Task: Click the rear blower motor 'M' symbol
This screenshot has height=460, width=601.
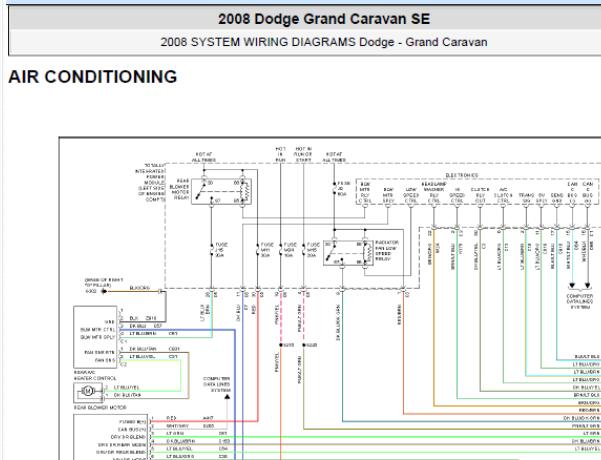Action: click(88, 391)
